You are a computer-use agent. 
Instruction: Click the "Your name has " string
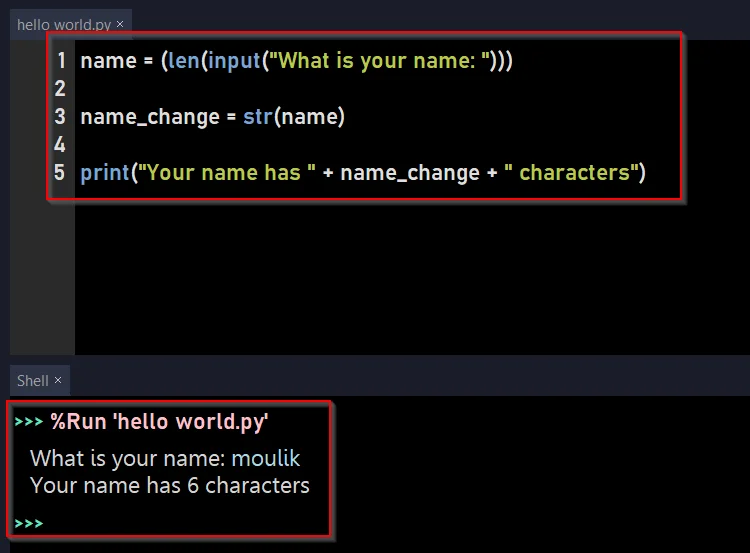pos(227,172)
